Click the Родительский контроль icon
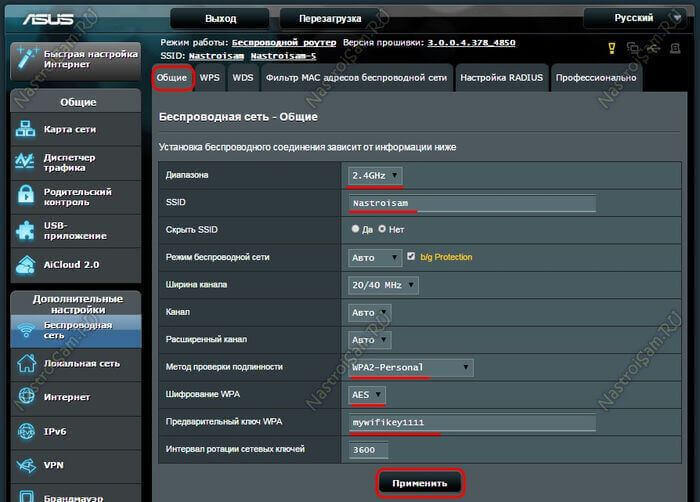Screen dimensions: 700x502 tap(25, 196)
